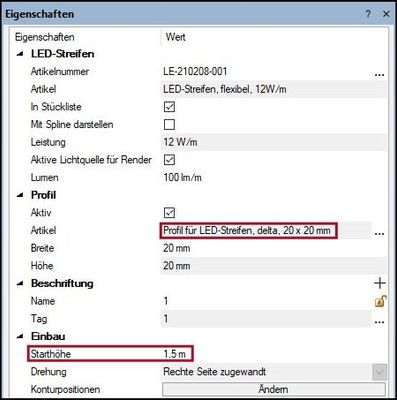
Task: Select 'LED-Streifen, flexibel, 12W/m' article value
Action: [x=225, y=89]
